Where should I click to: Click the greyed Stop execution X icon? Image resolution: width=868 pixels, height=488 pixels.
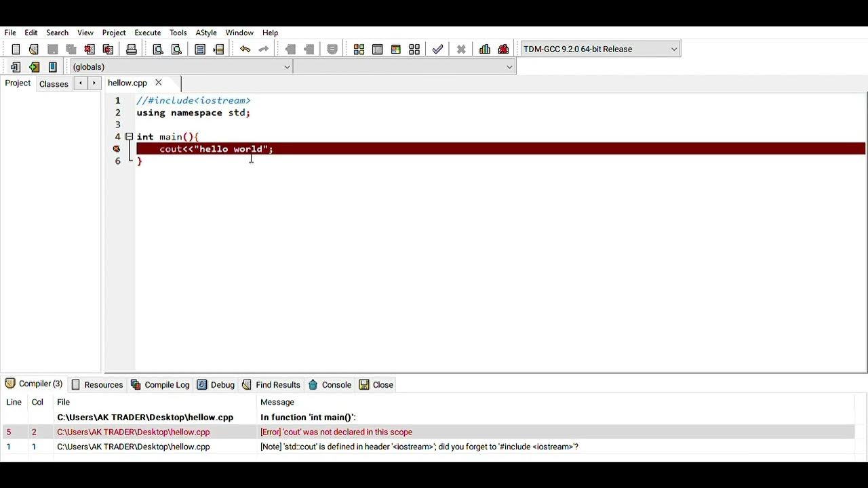461,49
